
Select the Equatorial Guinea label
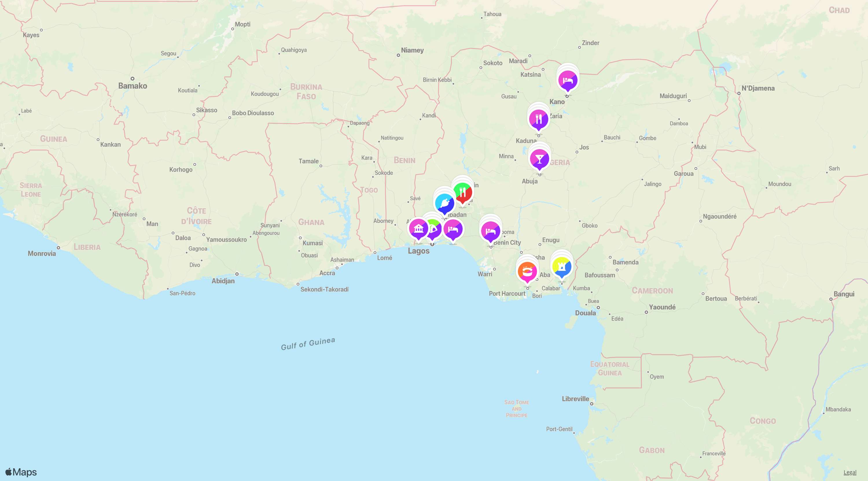point(610,369)
